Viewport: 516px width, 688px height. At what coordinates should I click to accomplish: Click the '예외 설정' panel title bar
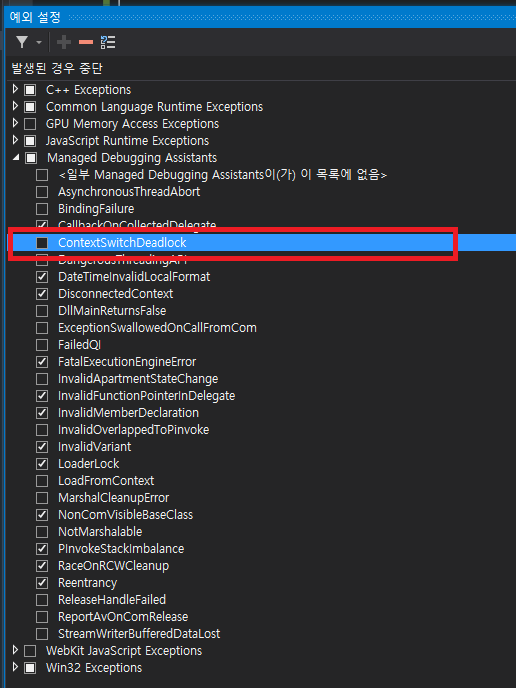(261, 17)
